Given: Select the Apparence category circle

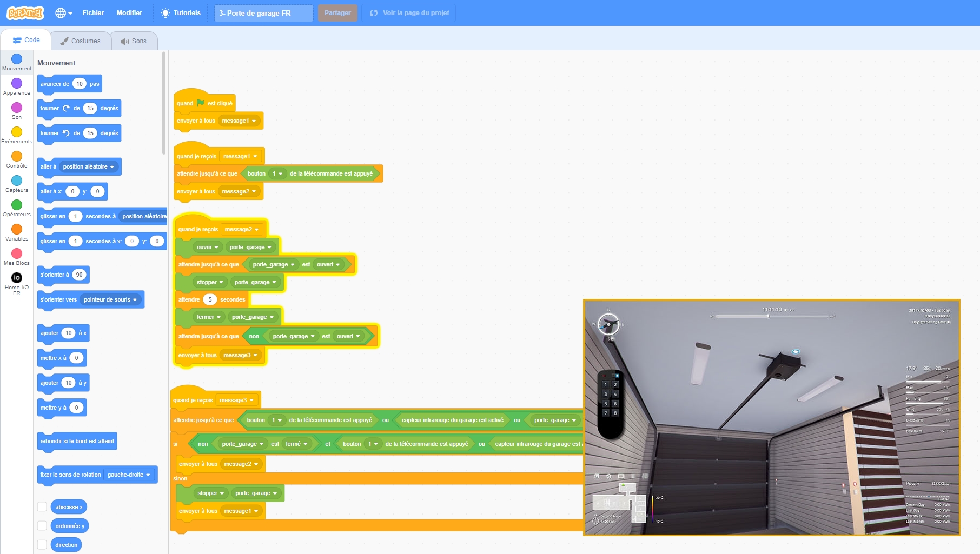Looking at the screenshot, I should (17, 83).
